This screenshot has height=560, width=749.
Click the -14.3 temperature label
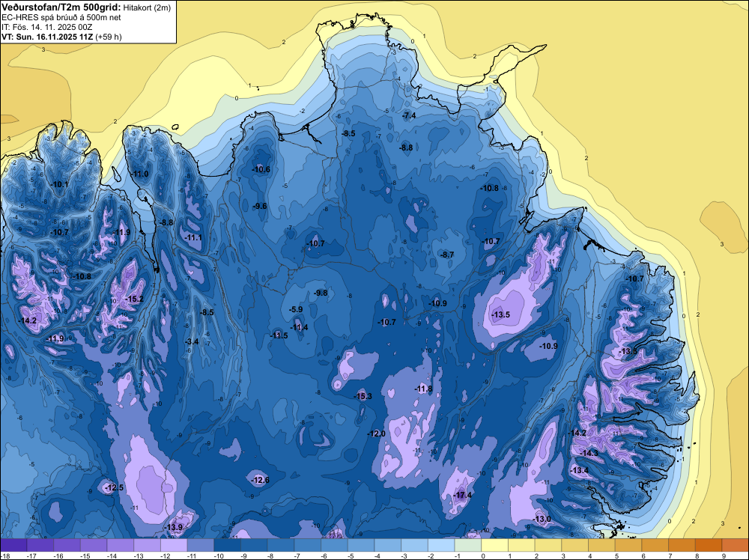[589, 454]
